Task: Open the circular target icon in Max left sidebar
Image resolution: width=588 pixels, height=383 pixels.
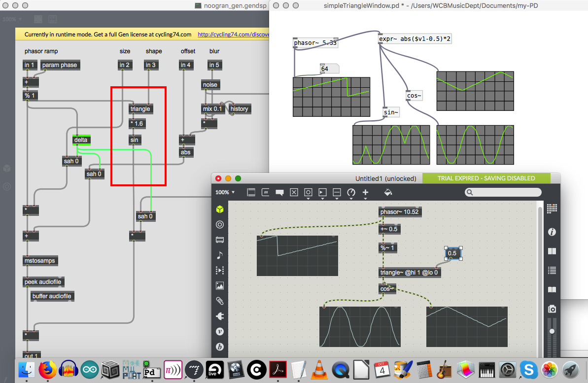Action: click(220, 224)
